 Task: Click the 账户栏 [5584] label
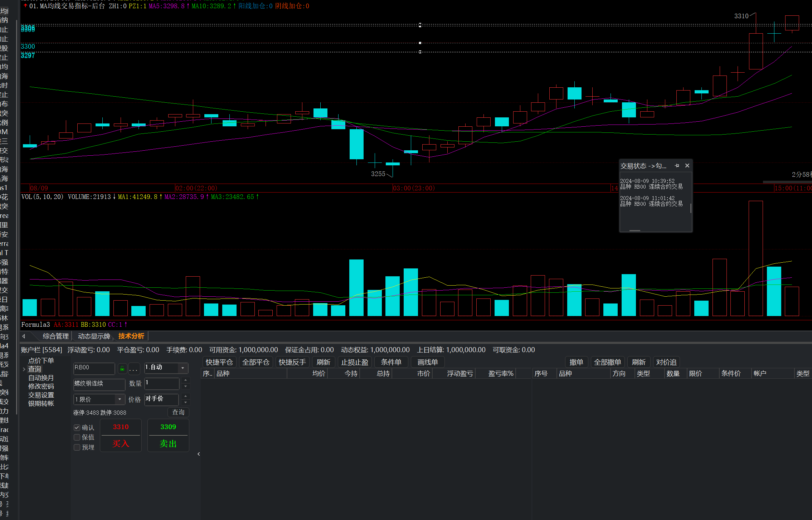point(42,350)
